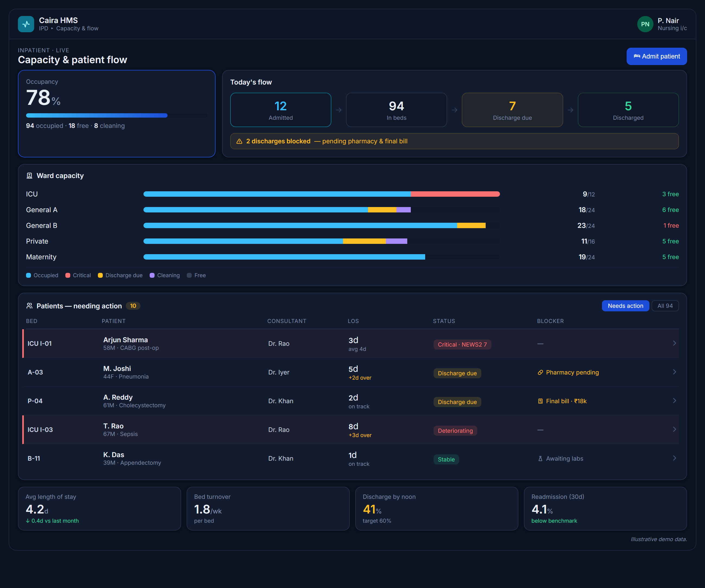Select the 7 Discharge due flow card

[x=512, y=110]
